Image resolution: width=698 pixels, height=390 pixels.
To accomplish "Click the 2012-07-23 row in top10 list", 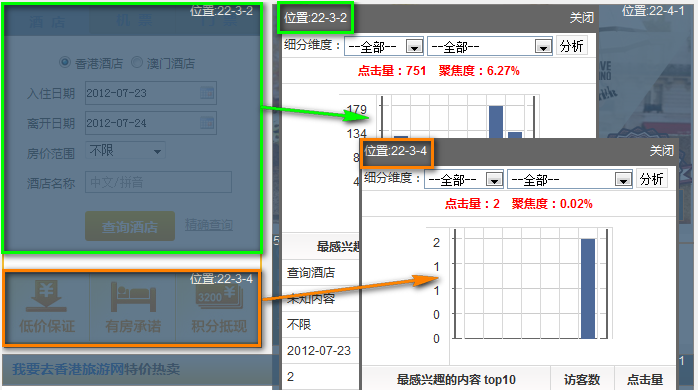I will tap(321, 351).
